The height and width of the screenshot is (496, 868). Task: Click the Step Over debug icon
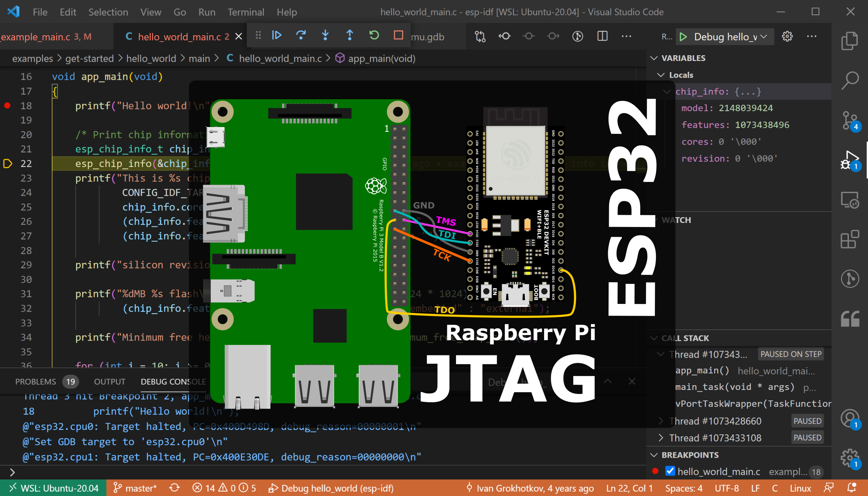click(301, 35)
